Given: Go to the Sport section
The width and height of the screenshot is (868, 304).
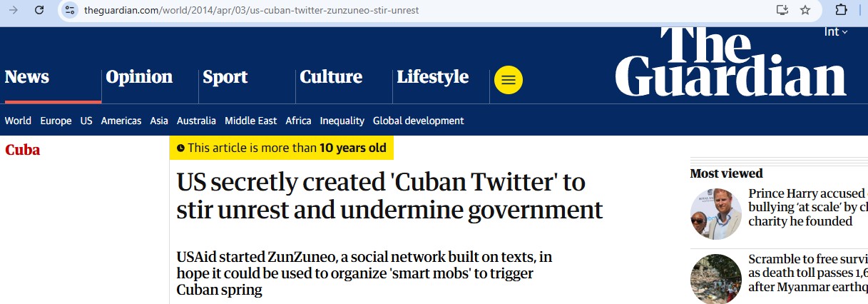Looking at the screenshot, I should [225, 77].
